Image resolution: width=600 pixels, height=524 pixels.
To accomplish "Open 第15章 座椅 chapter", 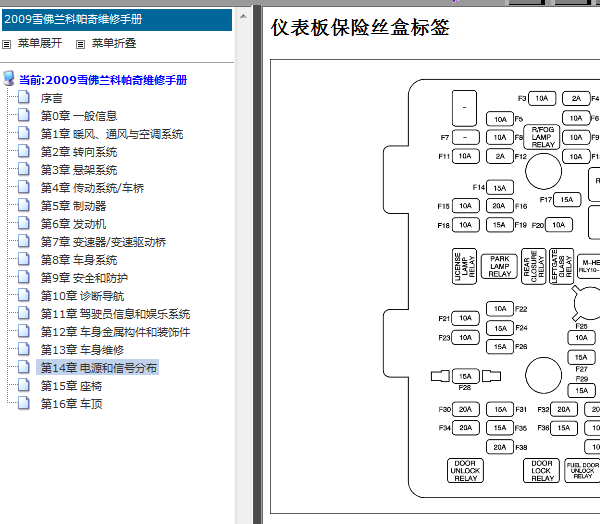I will (72, 386).
